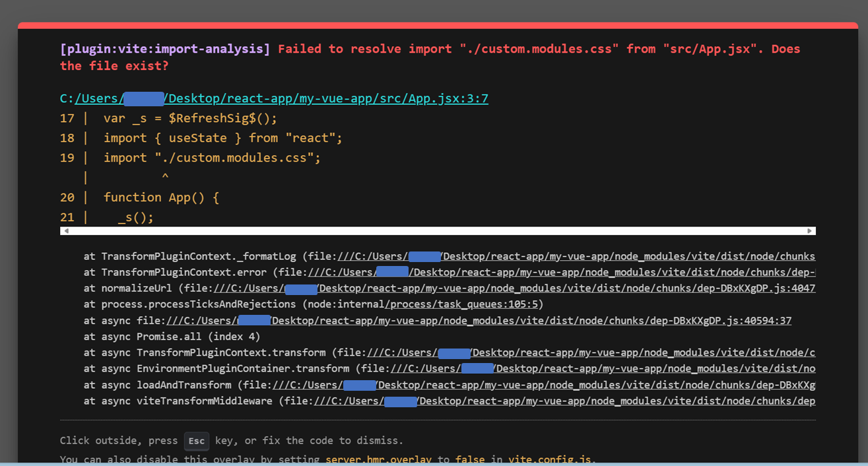Image resolution: width=868 pixels, height=466 pixels.
Task: Open file link in TransformPluginContext._formatLog trace line
Action: [576, 256]
